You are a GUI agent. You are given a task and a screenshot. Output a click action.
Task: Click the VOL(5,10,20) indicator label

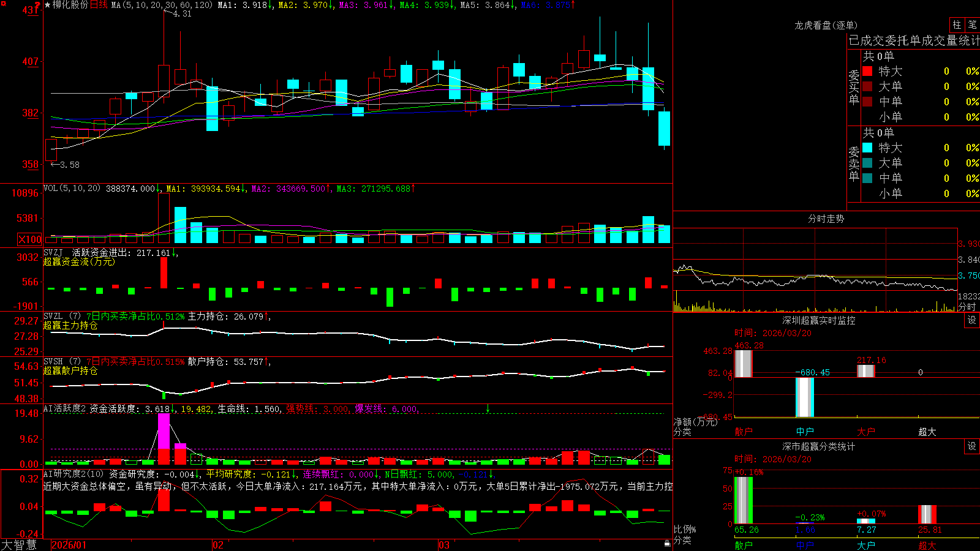(x=72, y=188)
